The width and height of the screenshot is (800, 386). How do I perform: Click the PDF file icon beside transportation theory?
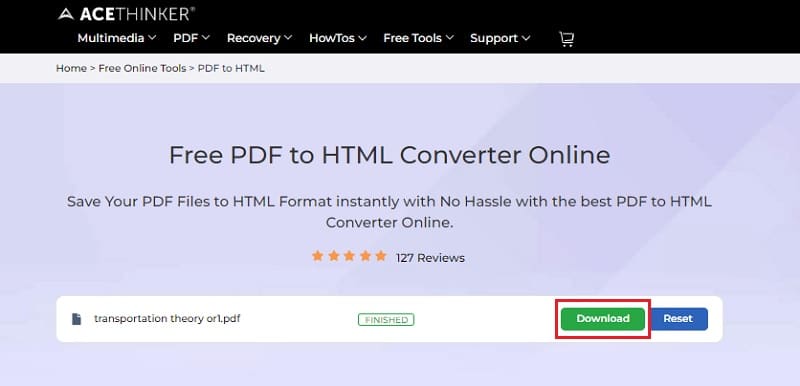click(77, 319)
